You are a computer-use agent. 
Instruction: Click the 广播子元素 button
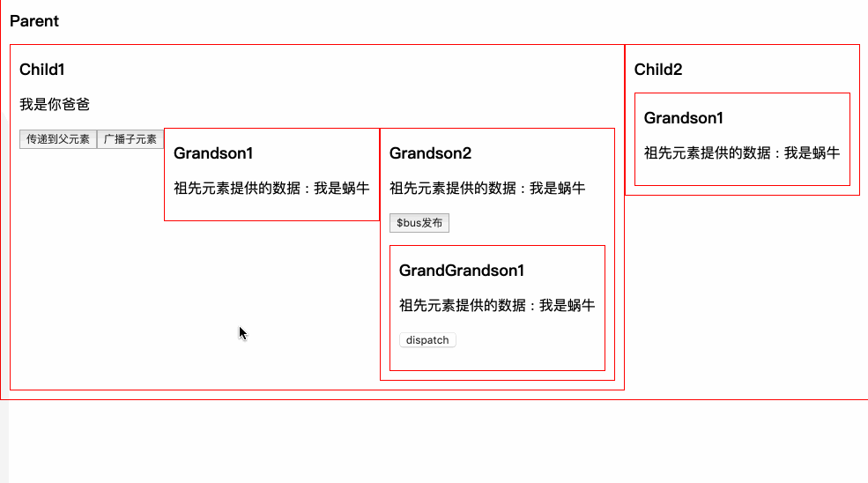(x=130, y=139)
